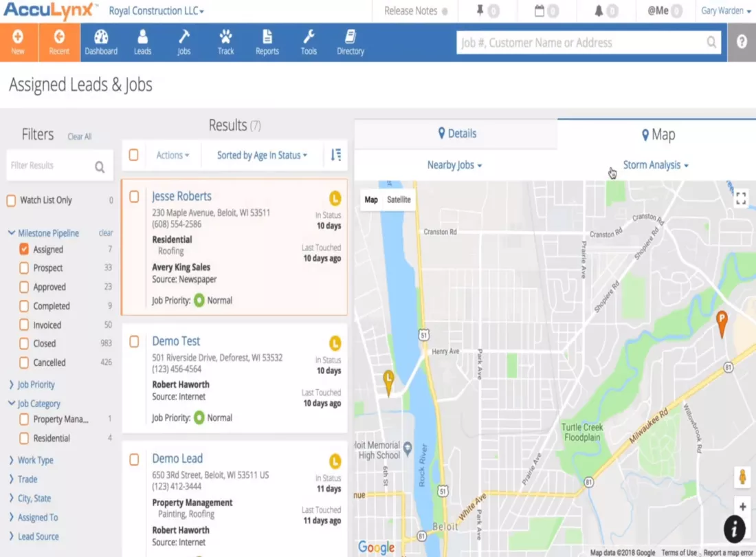Go to Leads person icon
The image size is (756, 557).
click(143, 37)
